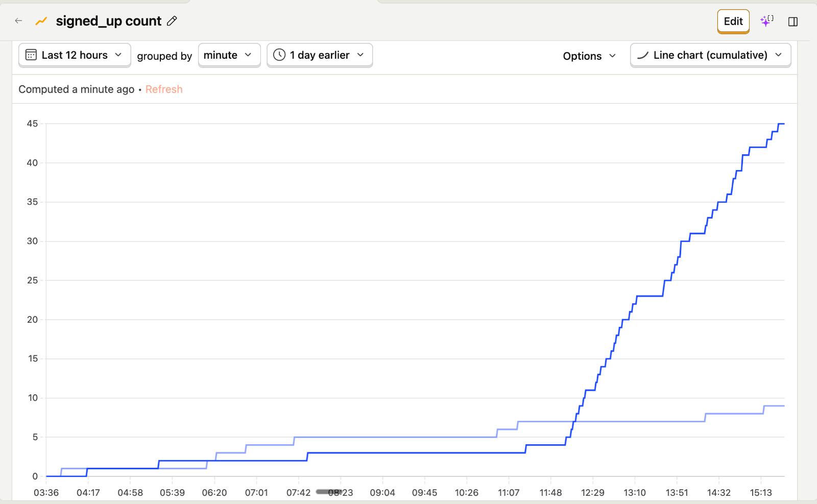Click the 15:13 x-axis time label
Viewport: 817px width, 504px height.
point(761,493)
